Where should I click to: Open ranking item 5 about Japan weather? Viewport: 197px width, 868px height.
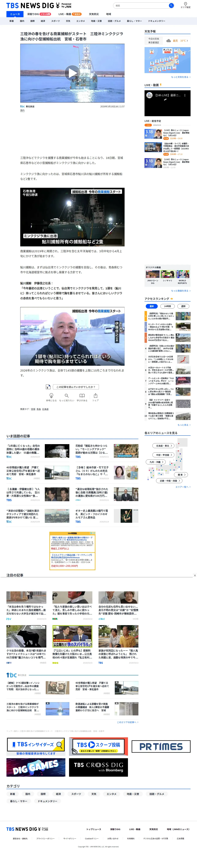click(167, 359)
